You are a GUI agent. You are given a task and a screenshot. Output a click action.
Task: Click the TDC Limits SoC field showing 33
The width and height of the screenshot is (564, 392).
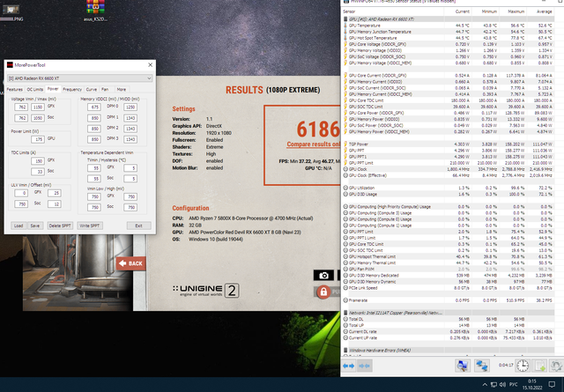tap(38, 172)
